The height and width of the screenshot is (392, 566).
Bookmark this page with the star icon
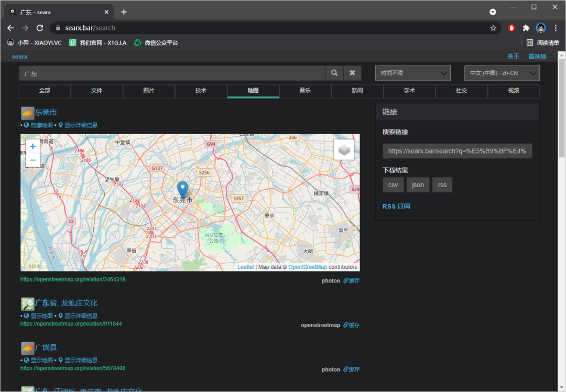[x=493, y=28]
